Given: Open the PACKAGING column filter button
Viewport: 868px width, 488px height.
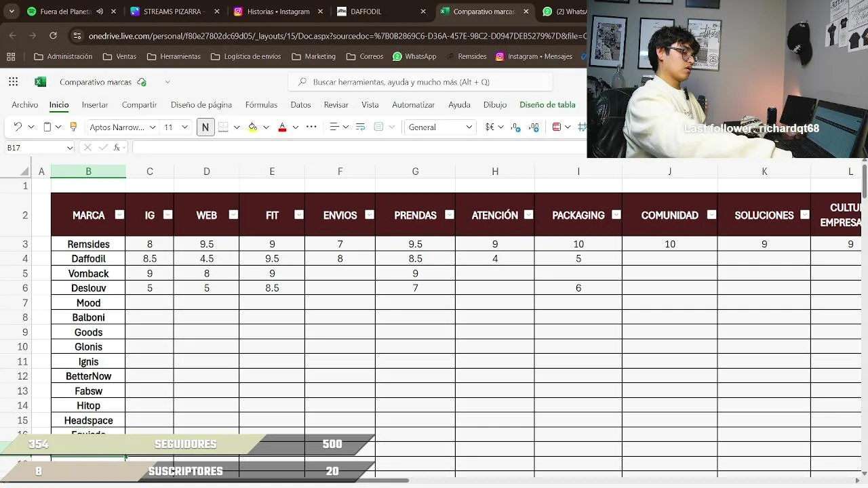Looking at the screenshot, I should tap(616, 214).
